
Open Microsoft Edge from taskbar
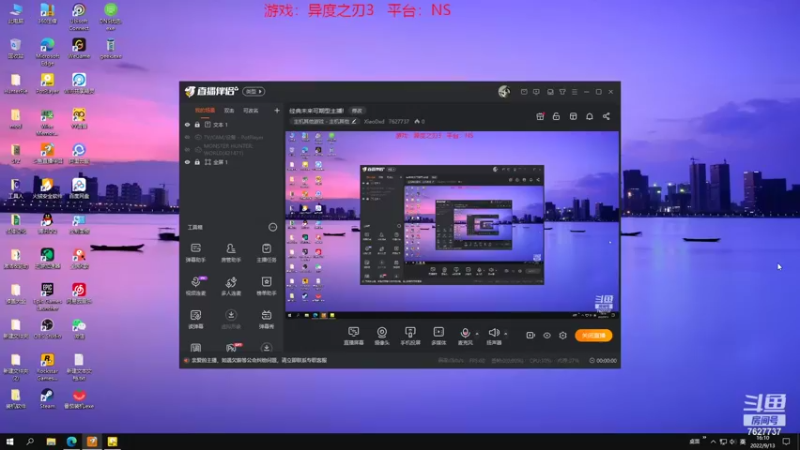tap(71, 441)
